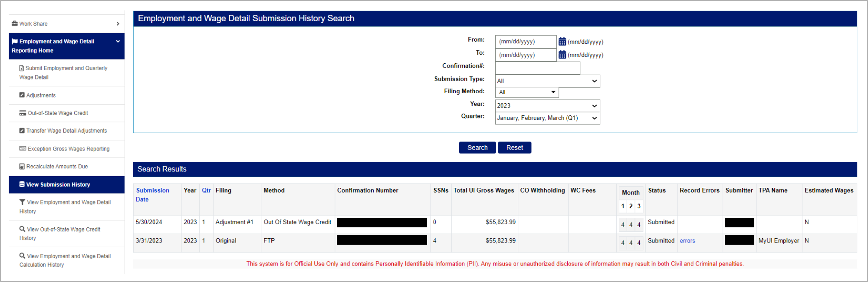Open the From date calendar picker icon
The image size is (868, 282).
coord(562,42)
